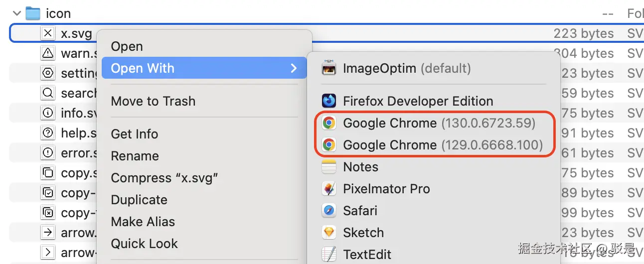Collapse the icon folder disclosure triangle
The height and width of the screenshot is (264, 644).
point(17,13)
